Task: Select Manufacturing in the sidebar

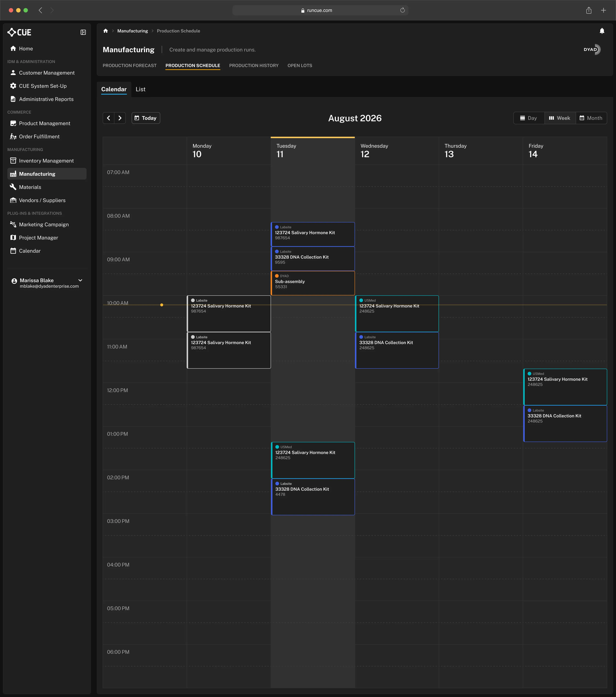Action: (47, 174)
